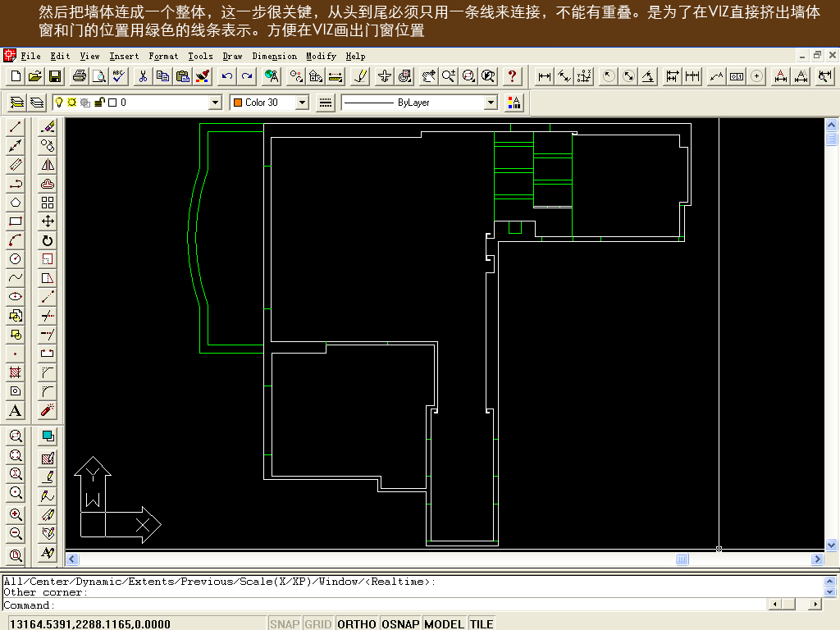This screenshot has height=630, width=840.
Task: Open the Modify menu
Action: pyautogui.click(x=321, y=57)
